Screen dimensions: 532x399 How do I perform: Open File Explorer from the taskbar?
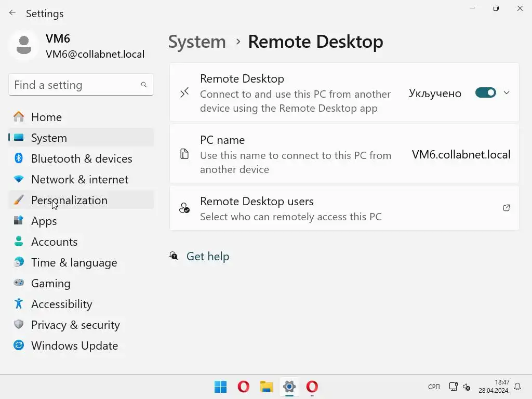[267, 387]
